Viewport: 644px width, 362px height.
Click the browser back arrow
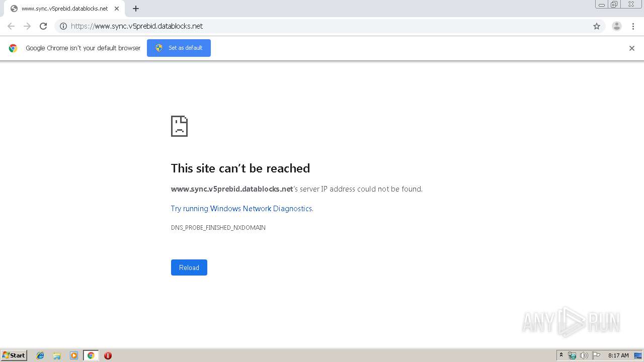tap(11, 26)
